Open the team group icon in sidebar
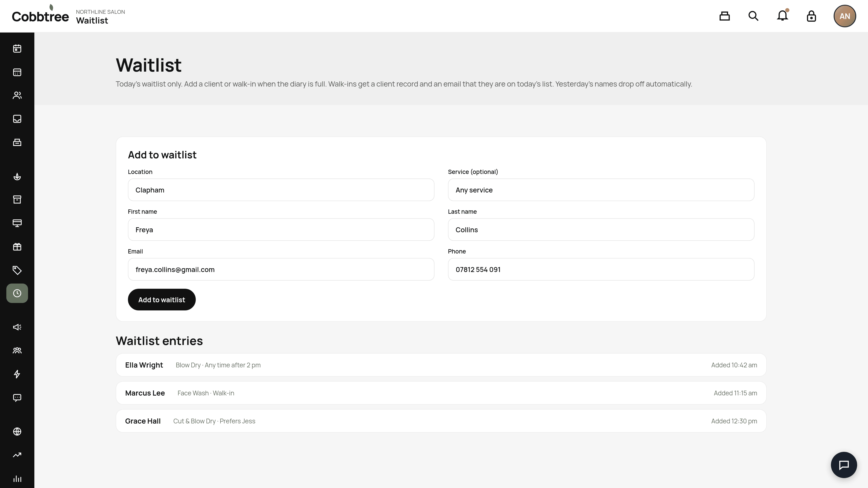This screenshot has height=488, width=868. tap(17, 351)
